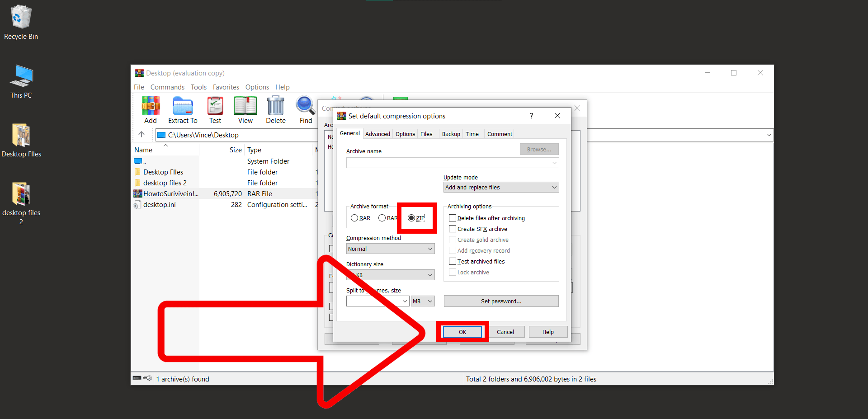868x419 pixels.
Task: Click the Add archive toolbar icon
Action: pyautogui.click(x=151, y=110)
